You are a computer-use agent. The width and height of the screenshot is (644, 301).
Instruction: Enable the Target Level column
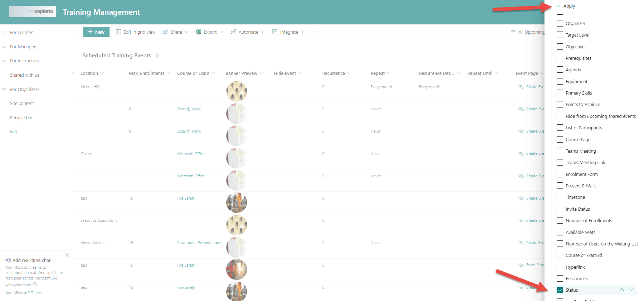560,35
